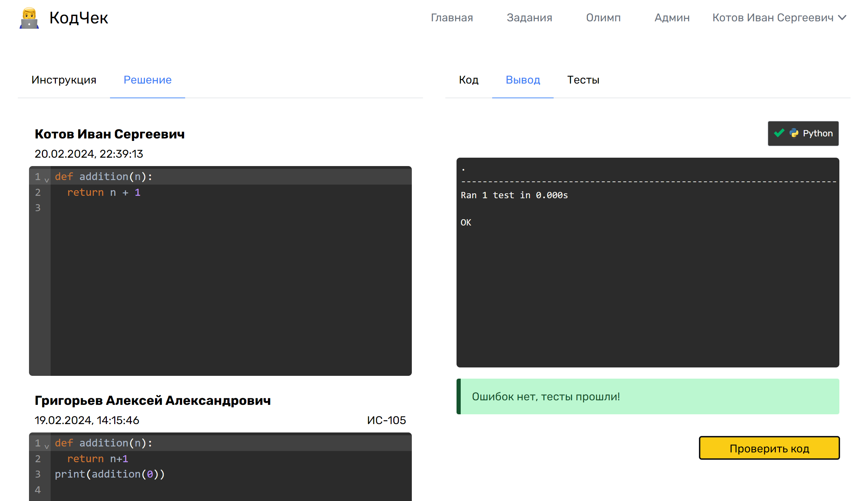The height and width of the screenshot is (501, 868).
Task: Open the Олимп navigation link
Action: (x=603, y=17)
